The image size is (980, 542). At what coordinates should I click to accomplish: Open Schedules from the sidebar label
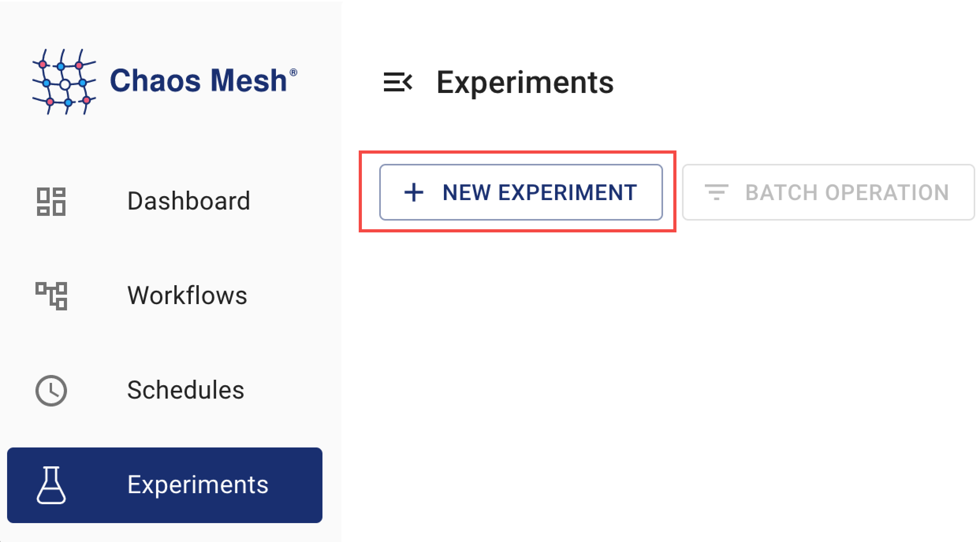(x=185, y=390)
